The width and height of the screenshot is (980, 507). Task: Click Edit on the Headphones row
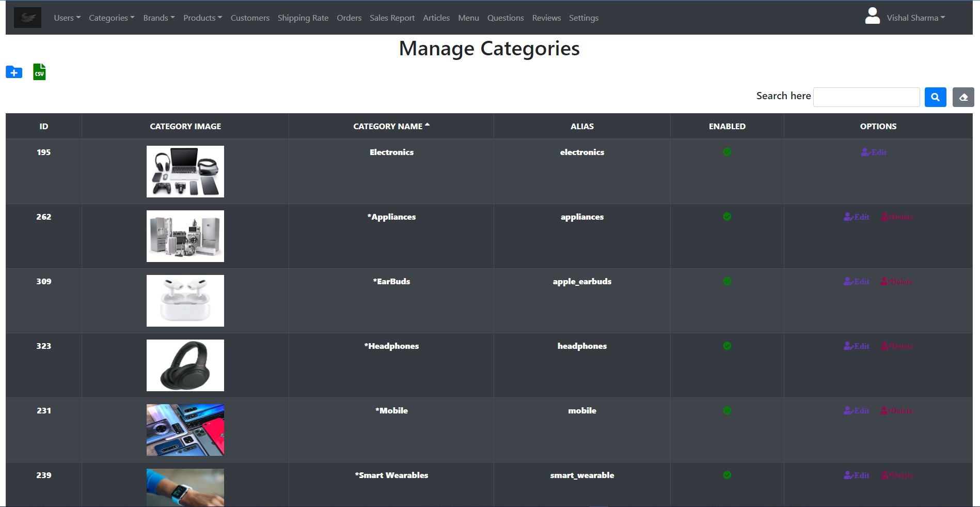point(856,346)
